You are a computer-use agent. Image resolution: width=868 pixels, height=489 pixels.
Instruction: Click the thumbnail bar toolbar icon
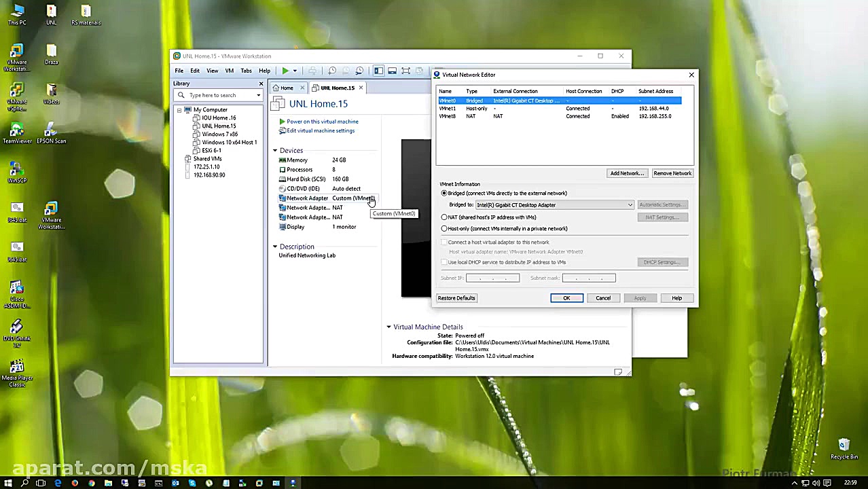pyautogui.click(x=392, y=71)
